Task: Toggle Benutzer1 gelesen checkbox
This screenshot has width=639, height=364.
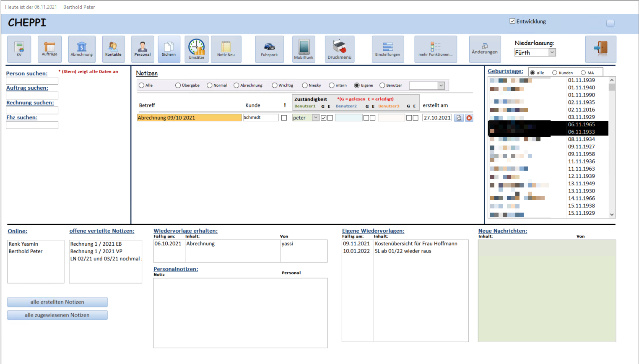Action: [324, 118]
